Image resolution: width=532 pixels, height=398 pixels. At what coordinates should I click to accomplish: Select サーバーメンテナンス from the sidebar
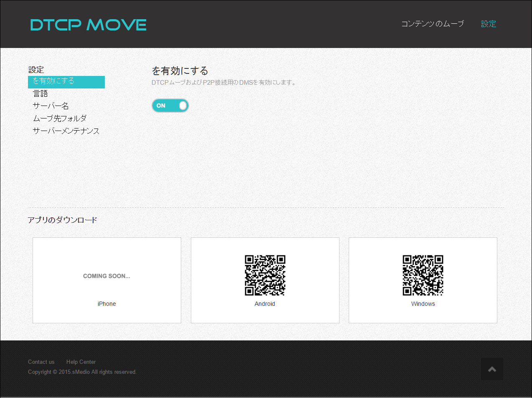click(66, 131)
